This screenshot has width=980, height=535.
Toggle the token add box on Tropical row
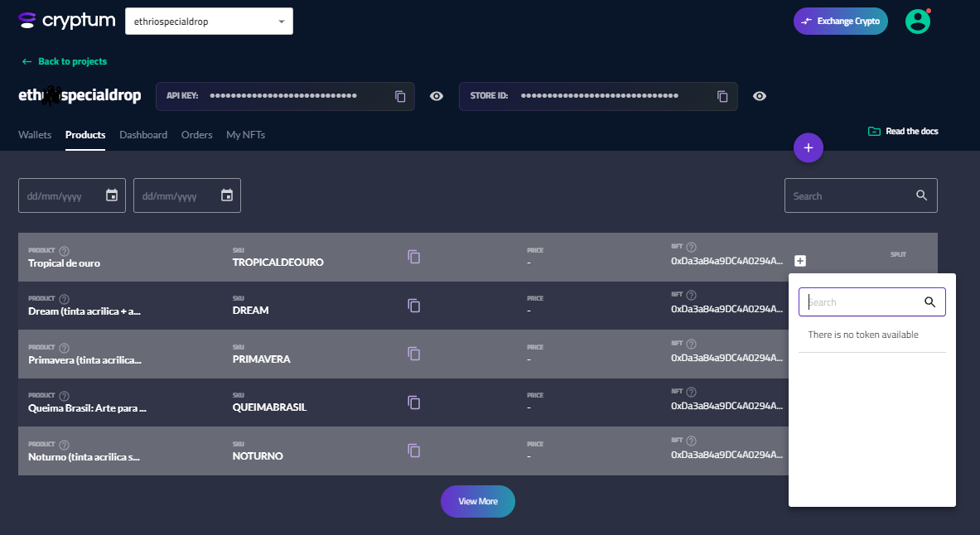pos(800,261)
